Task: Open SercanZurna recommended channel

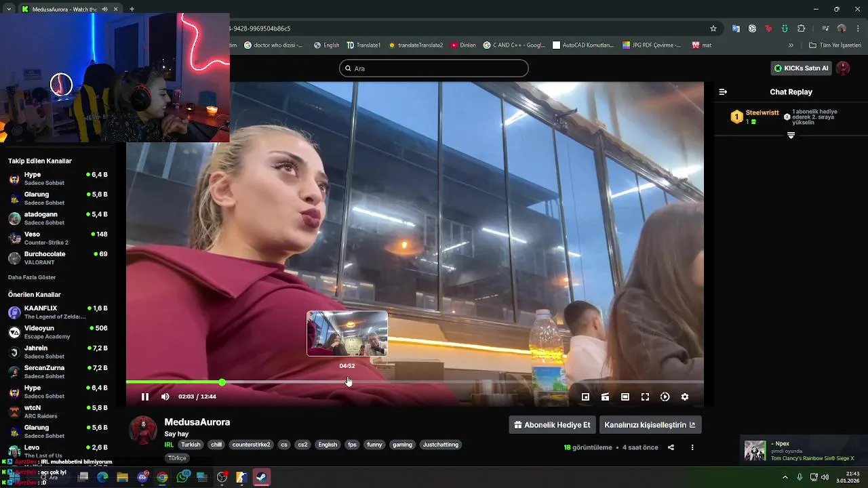Action: (58, 371)
